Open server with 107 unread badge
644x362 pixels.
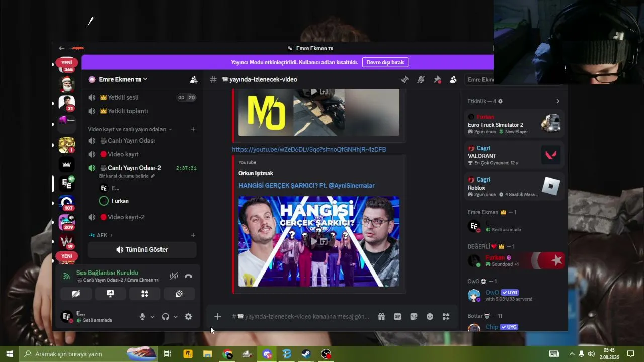67,203
